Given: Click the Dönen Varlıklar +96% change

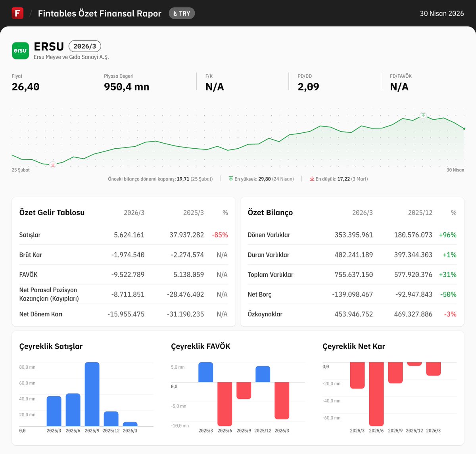Looking at the screenshot, I should 447,235.
